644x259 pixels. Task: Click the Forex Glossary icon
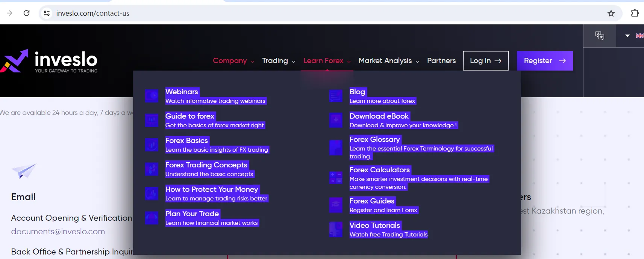[336, 148]
